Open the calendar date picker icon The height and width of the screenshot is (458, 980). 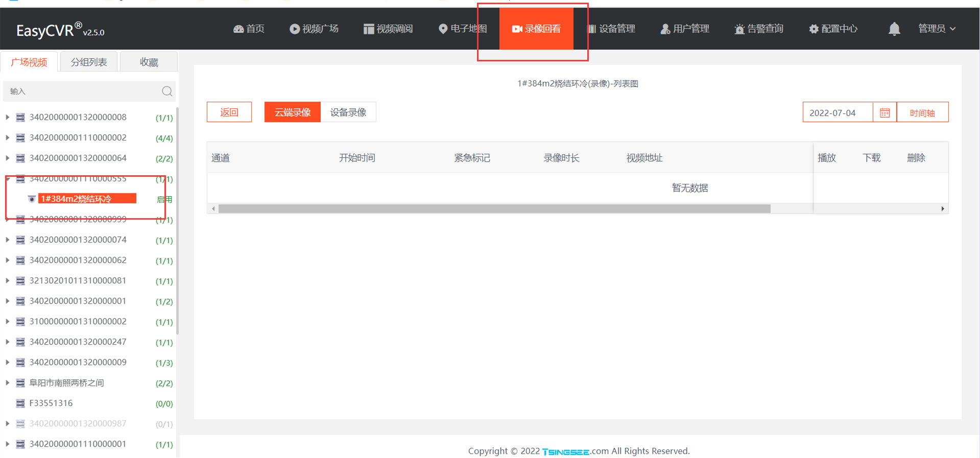point(885,113)
